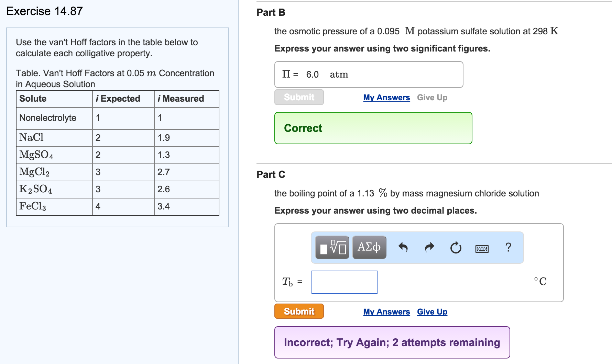Click Give Up in Part B
Image resolution: width=612 pixels, height=364 pixels.
(x=432, y=97)
